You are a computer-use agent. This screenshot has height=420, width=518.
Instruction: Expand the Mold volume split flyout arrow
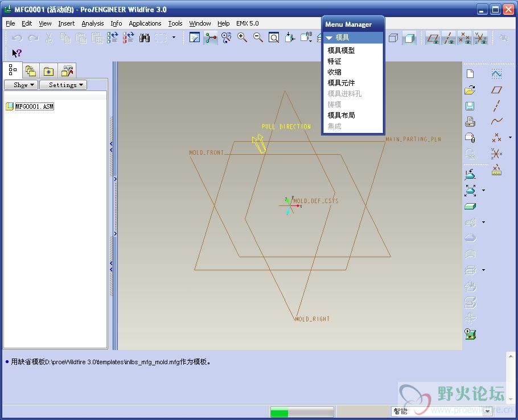pyautogui.click(x=484, y=270)
